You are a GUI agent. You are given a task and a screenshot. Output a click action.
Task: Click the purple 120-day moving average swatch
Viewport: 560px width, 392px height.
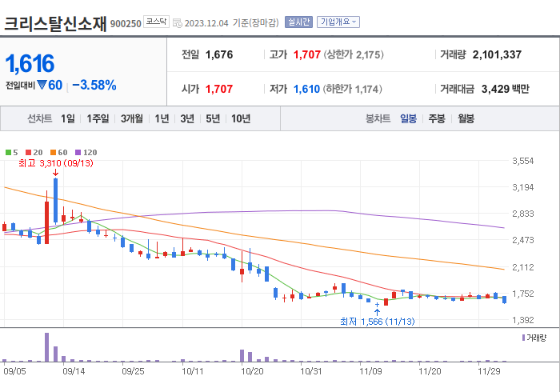pyautogui.click(x=78, y=153)
